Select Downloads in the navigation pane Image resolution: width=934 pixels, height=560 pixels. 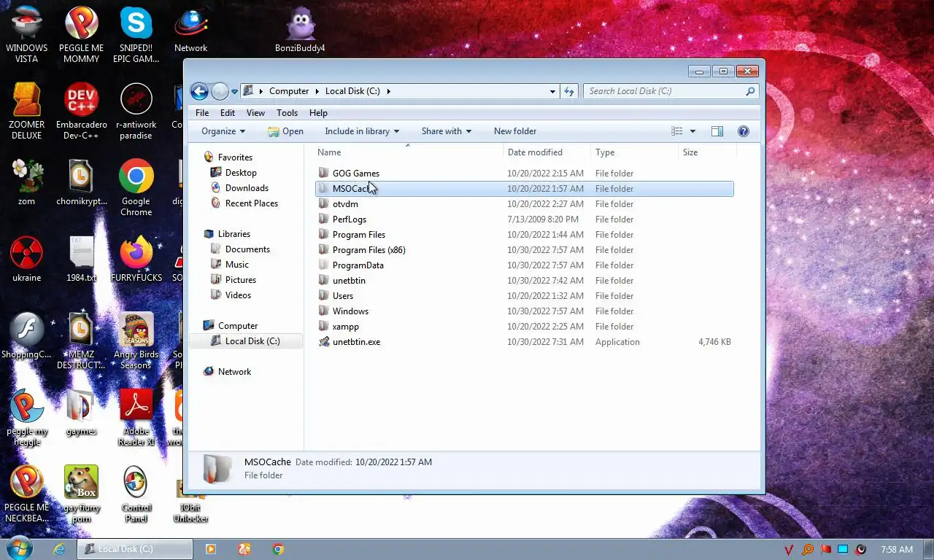point(247,188)
